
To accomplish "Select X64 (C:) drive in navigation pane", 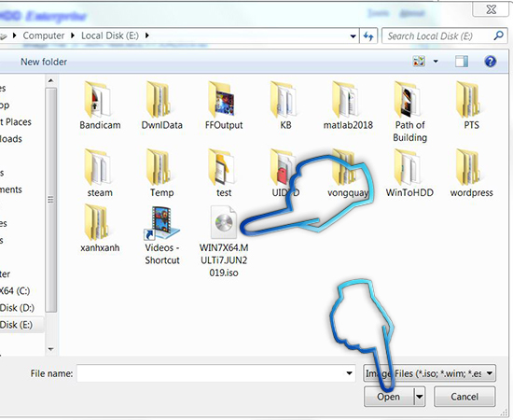I will [x=15, y=290].
